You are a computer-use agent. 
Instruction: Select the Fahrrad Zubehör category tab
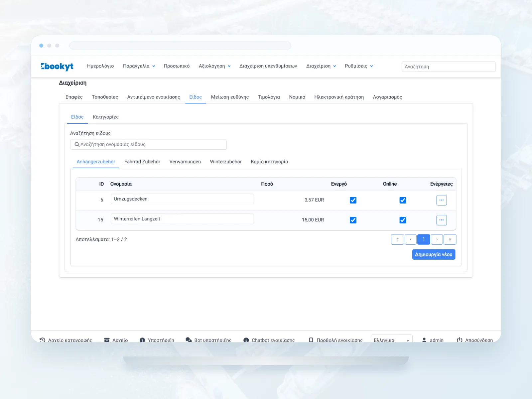pyautogui.click(x=142, y=162)
